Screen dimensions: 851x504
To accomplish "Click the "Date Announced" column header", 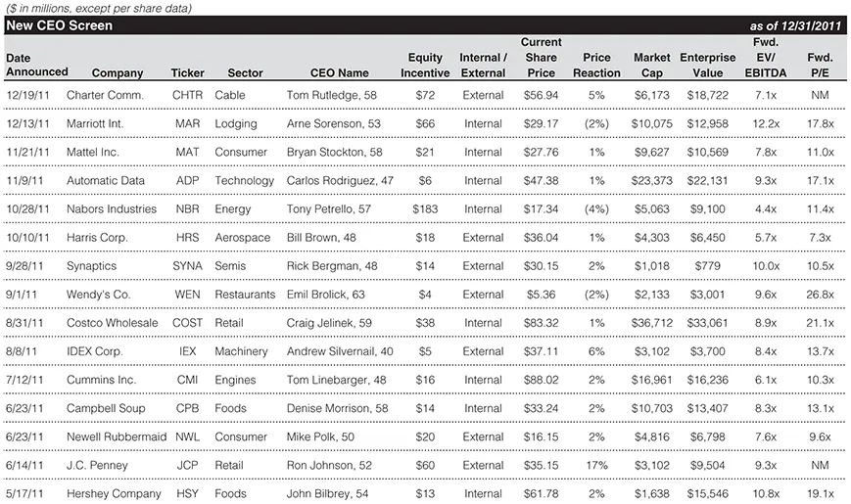I will 37,65.
